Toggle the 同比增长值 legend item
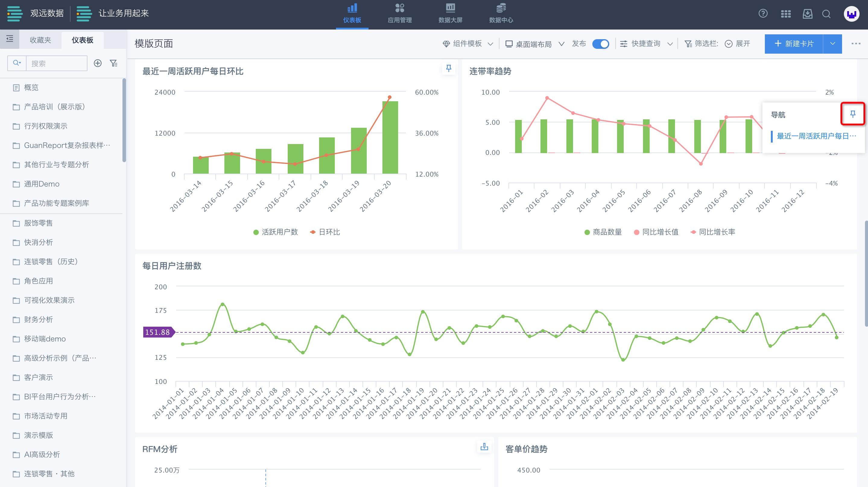The width and height of the screenshot is (868, 487). [x=656, y=232]
